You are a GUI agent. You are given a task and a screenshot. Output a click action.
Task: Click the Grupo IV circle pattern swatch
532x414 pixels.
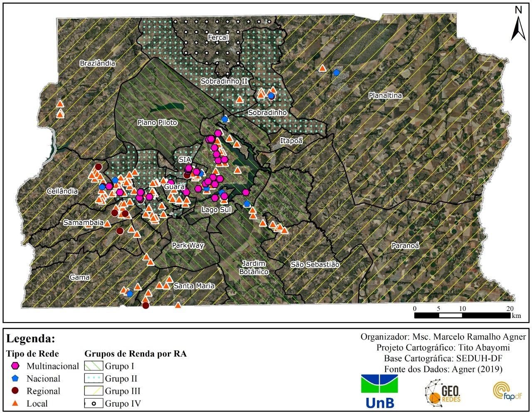pyautogui.click(x=94, y=403)
